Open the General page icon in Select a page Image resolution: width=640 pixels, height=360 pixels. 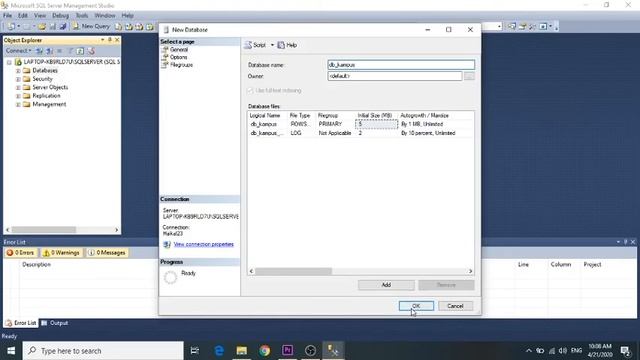click(165, 49)
